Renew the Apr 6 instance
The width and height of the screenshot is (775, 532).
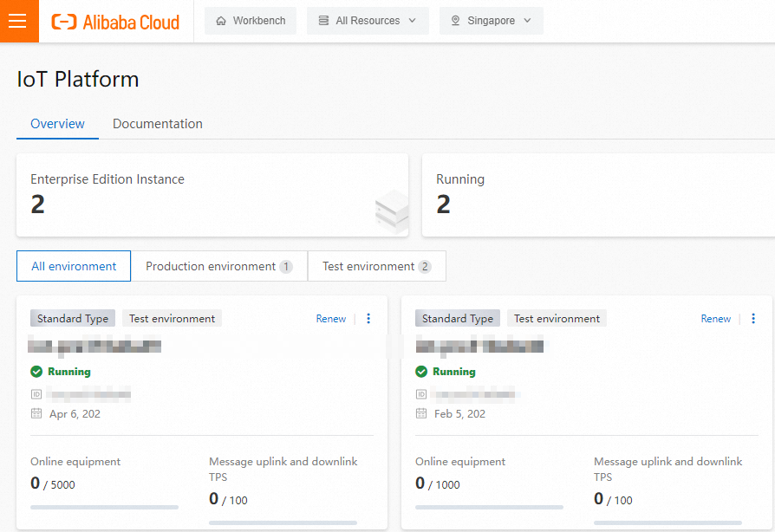click(x=330, y=319)
